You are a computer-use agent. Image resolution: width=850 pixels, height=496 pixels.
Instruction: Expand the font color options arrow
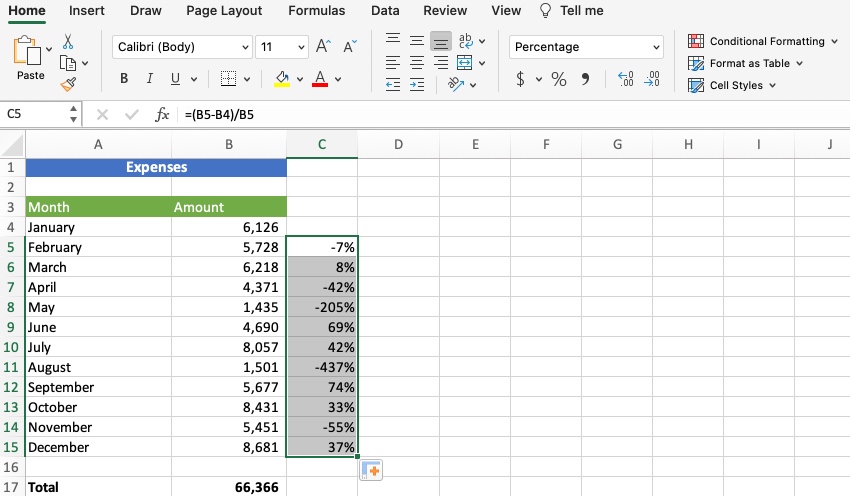click(x=338, y=80)
